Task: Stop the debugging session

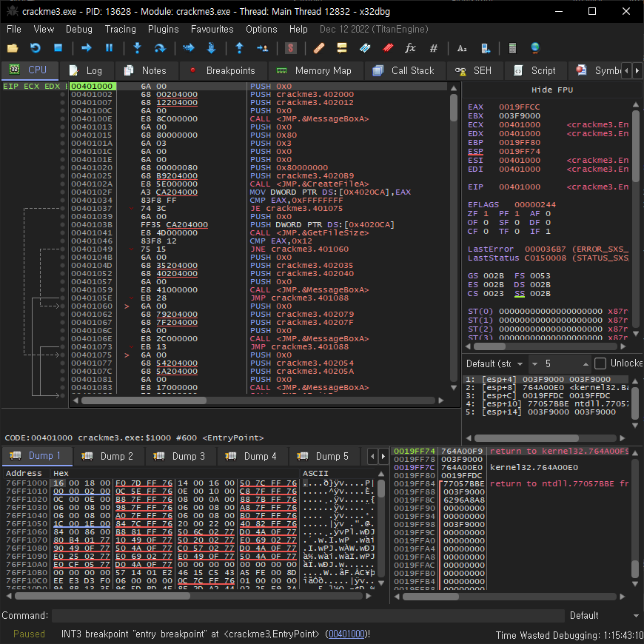Action: [x=58, y=48]
